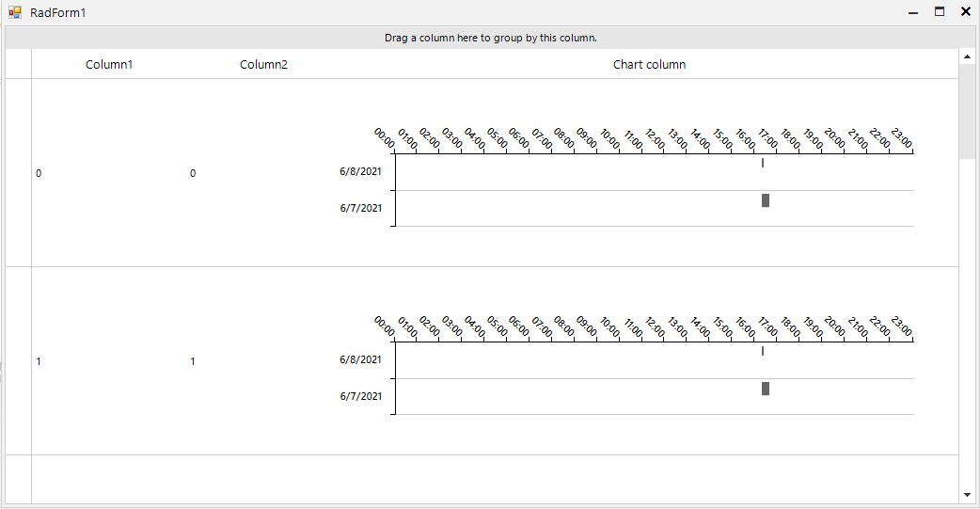Click the second row's row header

click(x=18, y=361)
